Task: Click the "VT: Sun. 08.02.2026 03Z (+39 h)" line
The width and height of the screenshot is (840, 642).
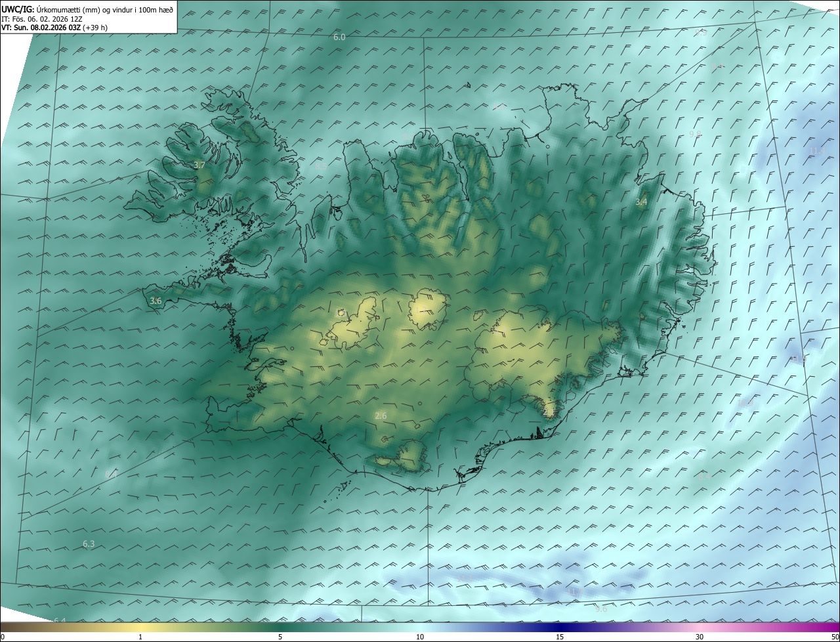Action: [54, 28]
